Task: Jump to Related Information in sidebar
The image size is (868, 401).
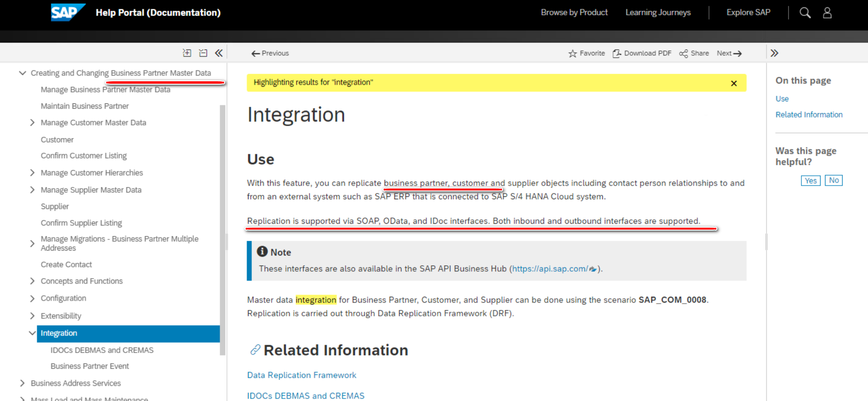Action: click(x=809, y=115)
